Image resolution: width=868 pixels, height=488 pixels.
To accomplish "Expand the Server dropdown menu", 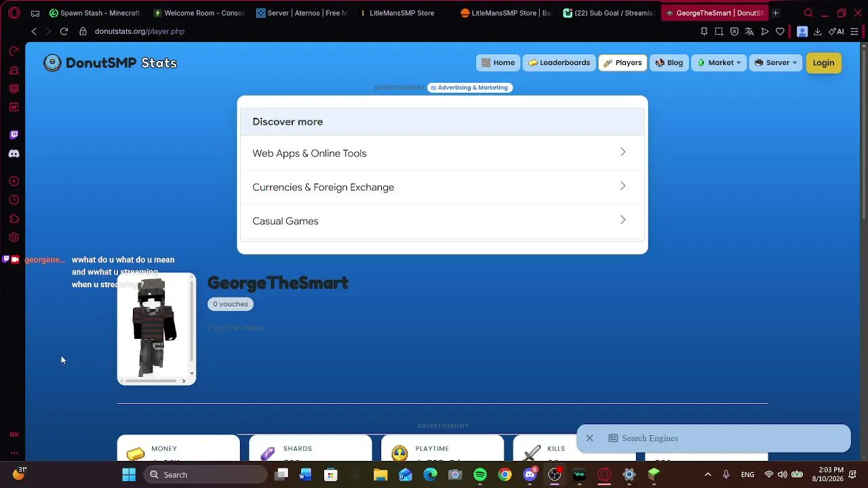I will 775,63.
